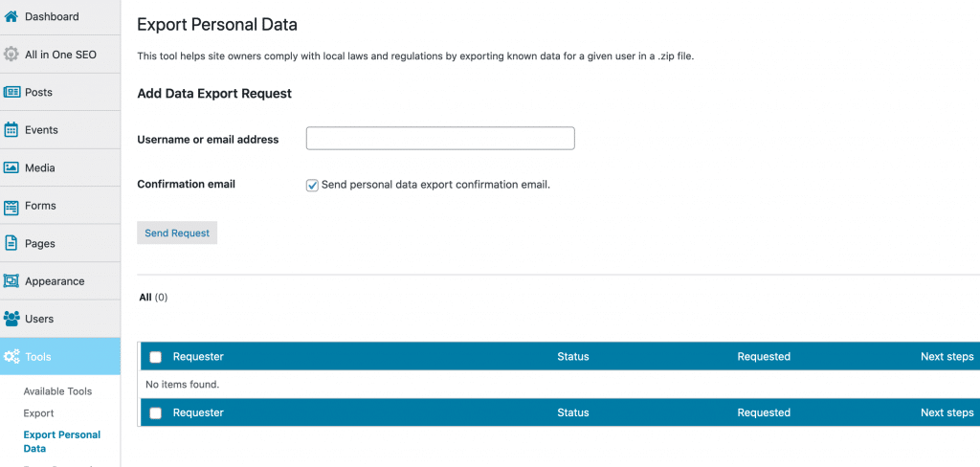Focus the Username or email address field
The height and width of the screenshot is (467, 980).
440,138
